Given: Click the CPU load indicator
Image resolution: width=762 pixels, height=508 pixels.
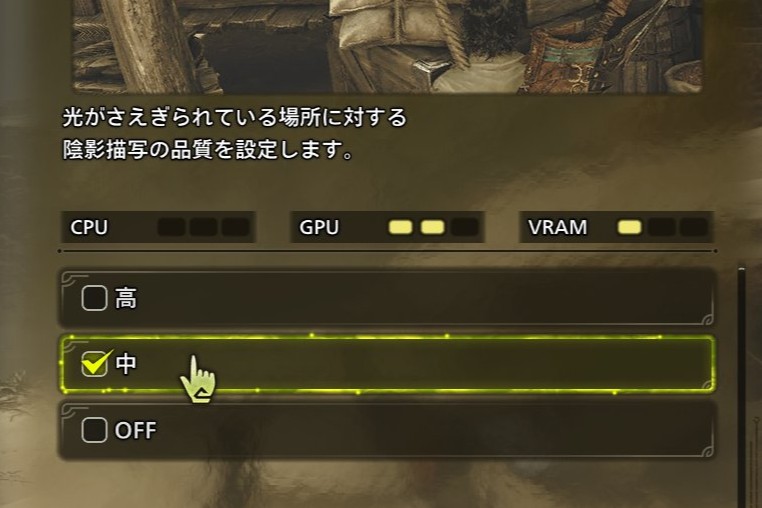Looking at the screenshot, I should tap(158, 227).
